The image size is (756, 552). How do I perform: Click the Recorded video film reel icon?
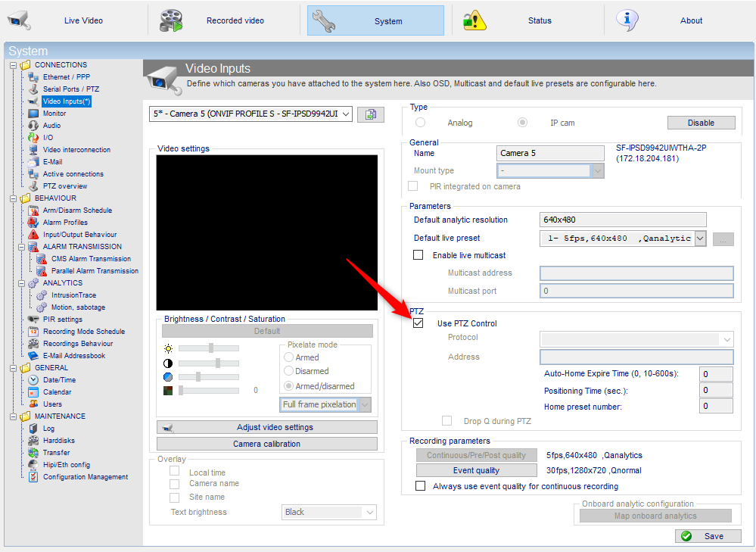point(171,20)
